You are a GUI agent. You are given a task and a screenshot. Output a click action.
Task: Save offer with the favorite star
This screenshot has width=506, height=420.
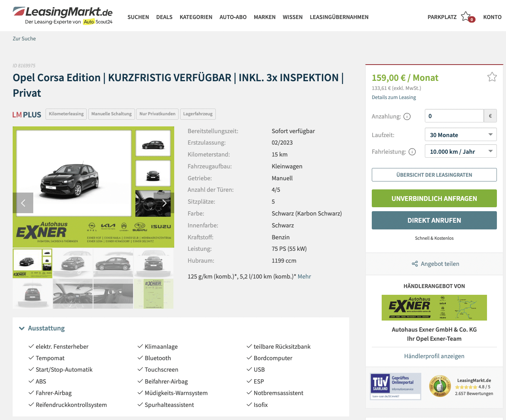click(x=492, y=77)
